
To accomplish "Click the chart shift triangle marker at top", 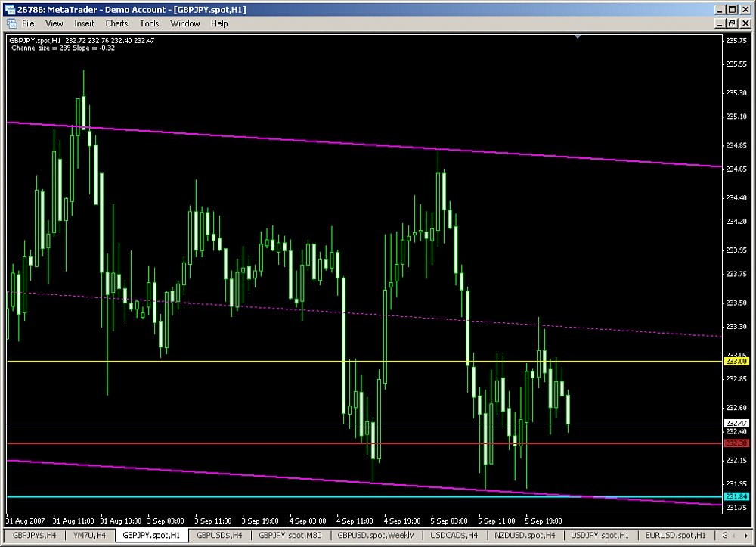I will [x=578, y=36].
